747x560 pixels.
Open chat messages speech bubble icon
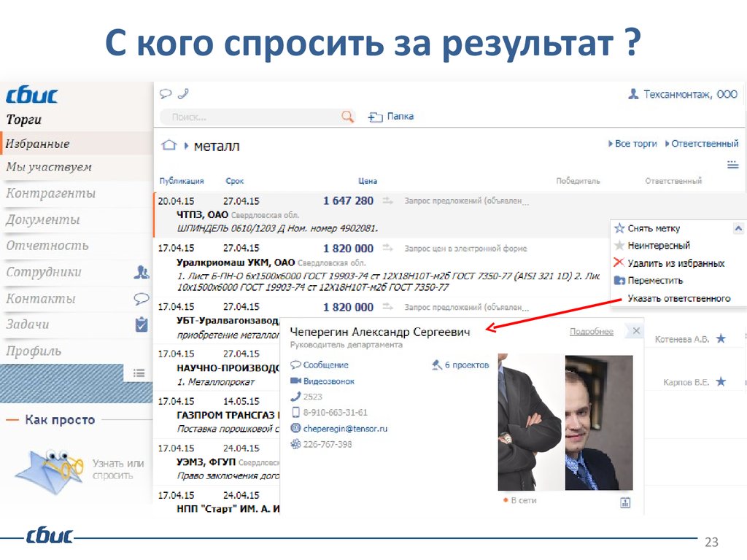pos(166,93)
